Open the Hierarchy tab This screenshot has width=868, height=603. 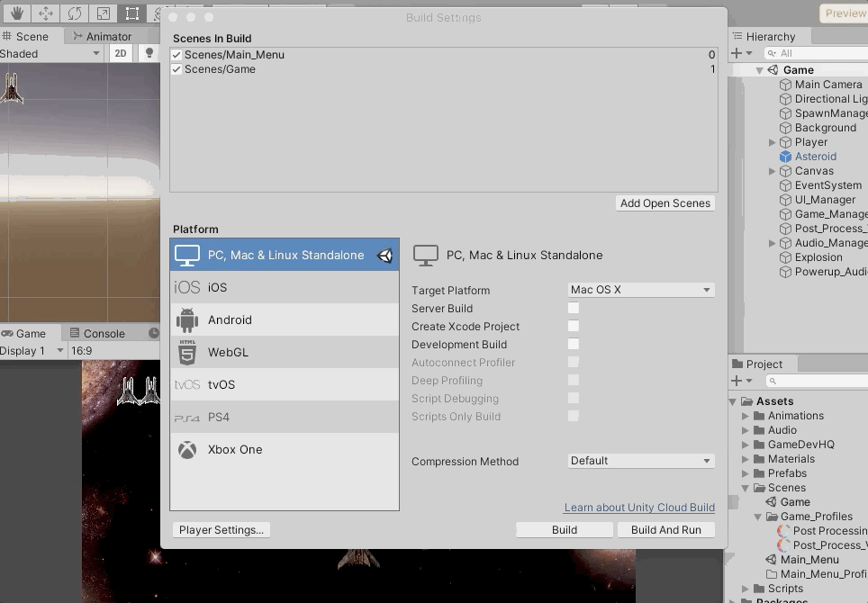770,37
